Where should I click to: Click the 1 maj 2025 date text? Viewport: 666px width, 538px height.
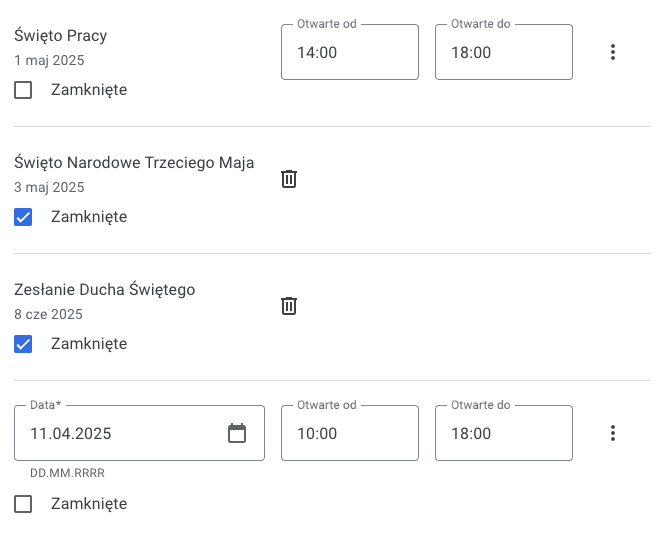[x=49, y=60]
